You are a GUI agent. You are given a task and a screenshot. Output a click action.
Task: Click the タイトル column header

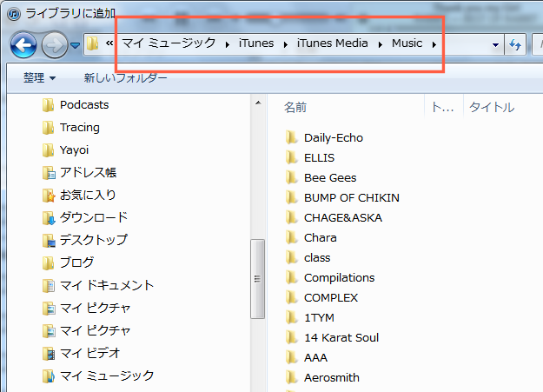point(492,108)
